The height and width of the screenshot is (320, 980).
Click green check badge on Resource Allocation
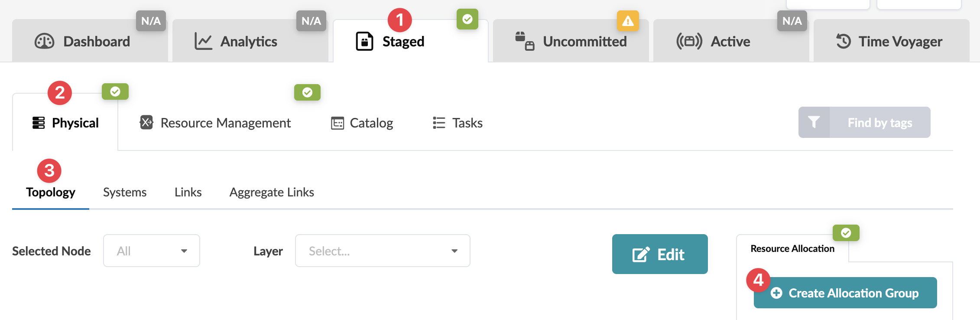click(x=846, y=233)
